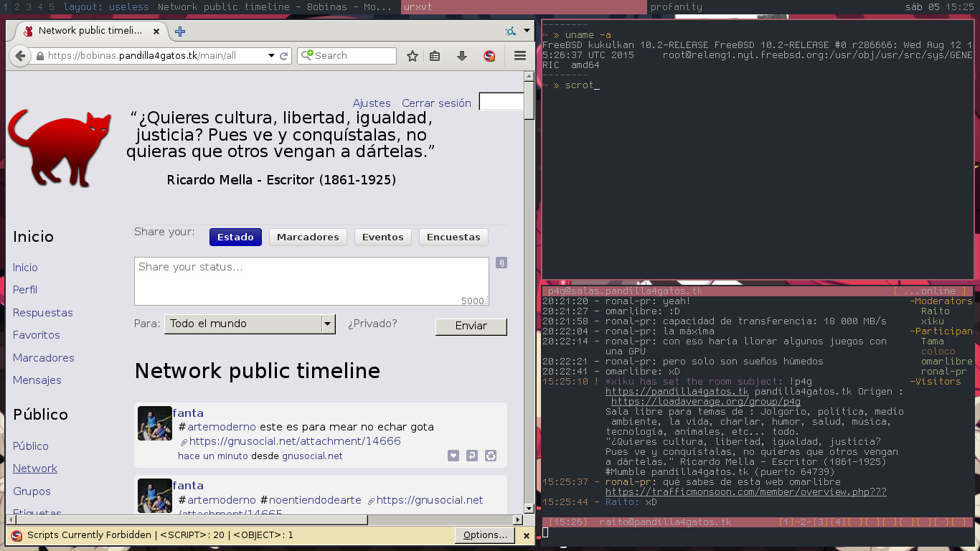Open Marcadores in sidebar menu

(44, 358)
